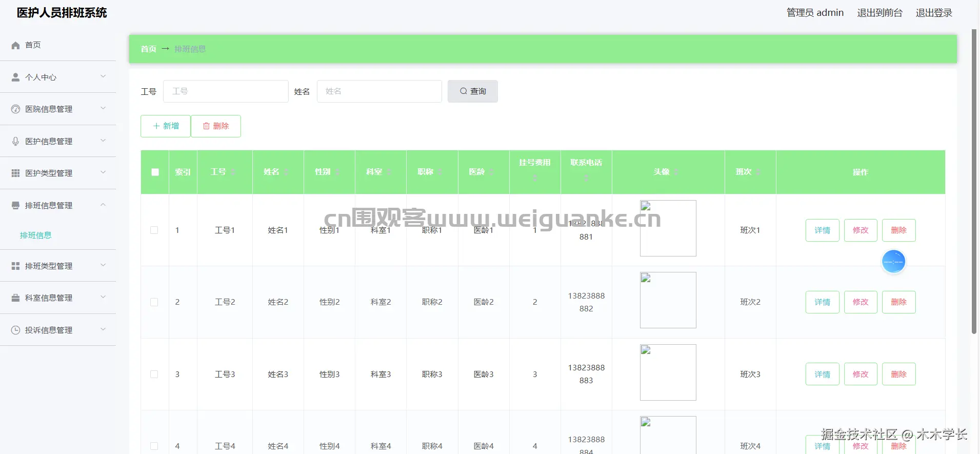Click 退出登录 link
The image size is (980, 454).
(934, 13)
